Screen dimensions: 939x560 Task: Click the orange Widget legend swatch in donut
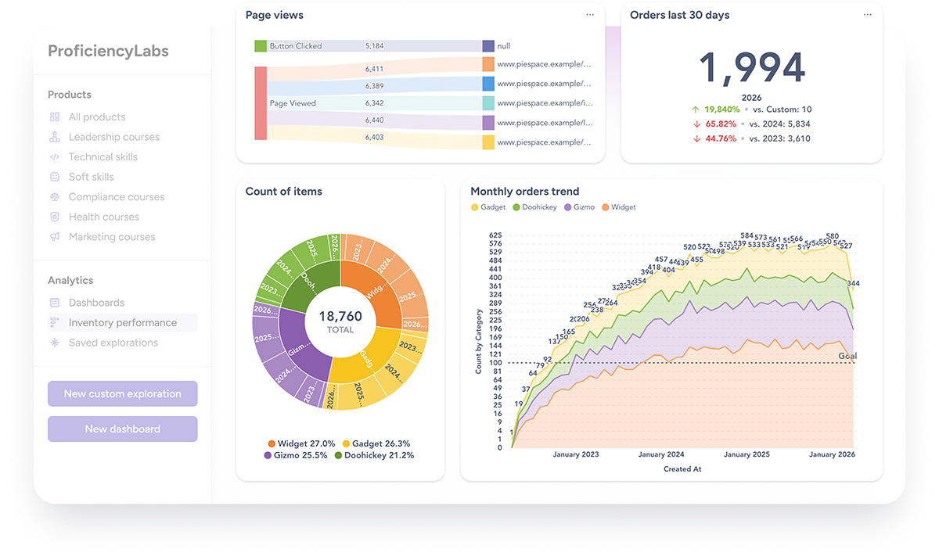pyautogui.click(x=272, y=443)
